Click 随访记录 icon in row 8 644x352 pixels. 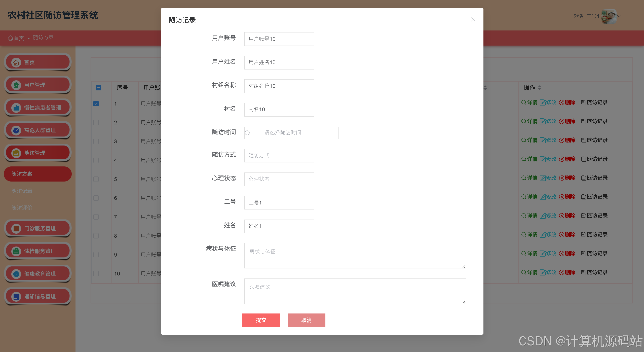point(583,235)
